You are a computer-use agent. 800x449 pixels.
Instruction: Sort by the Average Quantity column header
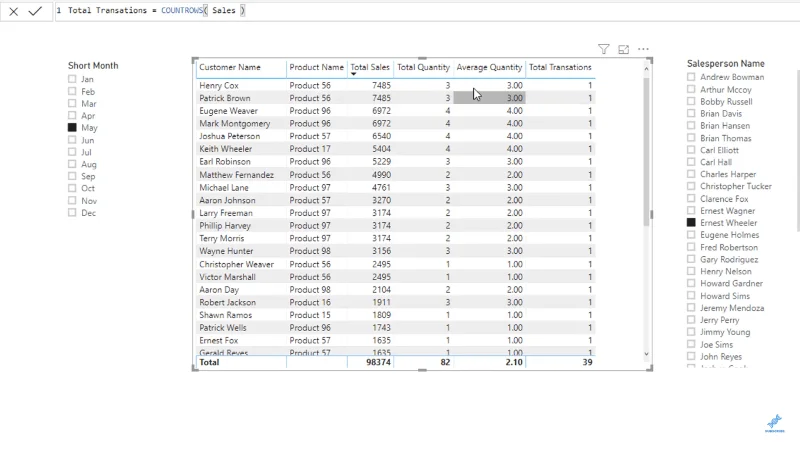coord(489,67)
